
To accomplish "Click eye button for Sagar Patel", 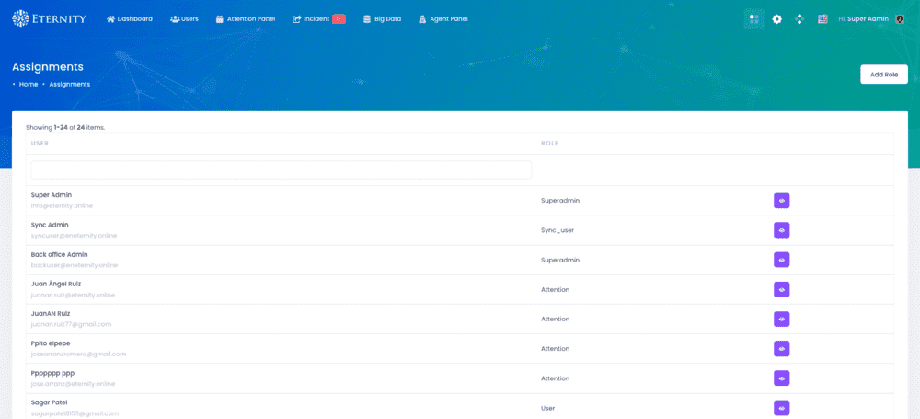I will 781,408.
